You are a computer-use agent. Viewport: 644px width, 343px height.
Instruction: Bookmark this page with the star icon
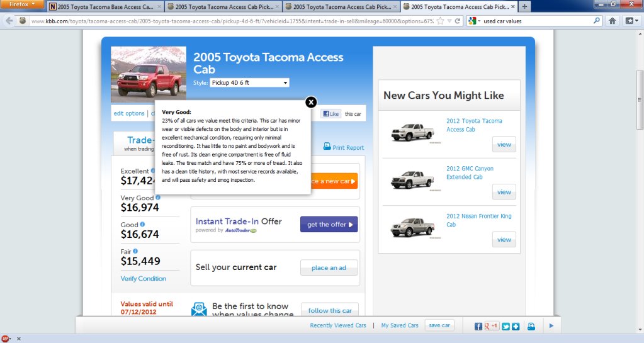pyautogui.click(x=440, y=21)
